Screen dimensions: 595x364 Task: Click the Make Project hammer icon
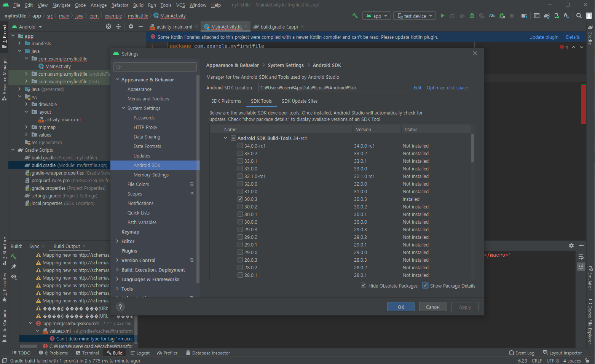355,16
